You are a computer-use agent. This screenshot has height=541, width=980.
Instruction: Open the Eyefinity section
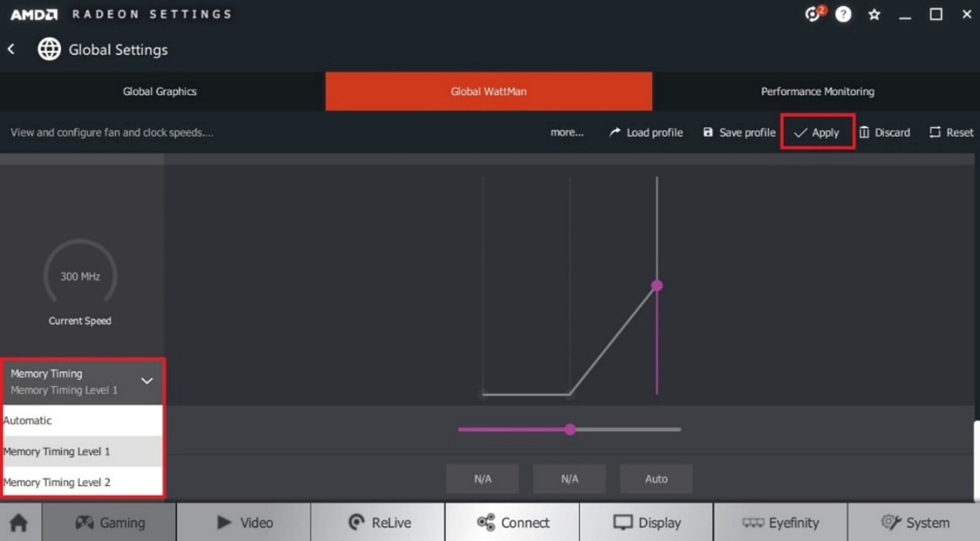click(781, 523)
